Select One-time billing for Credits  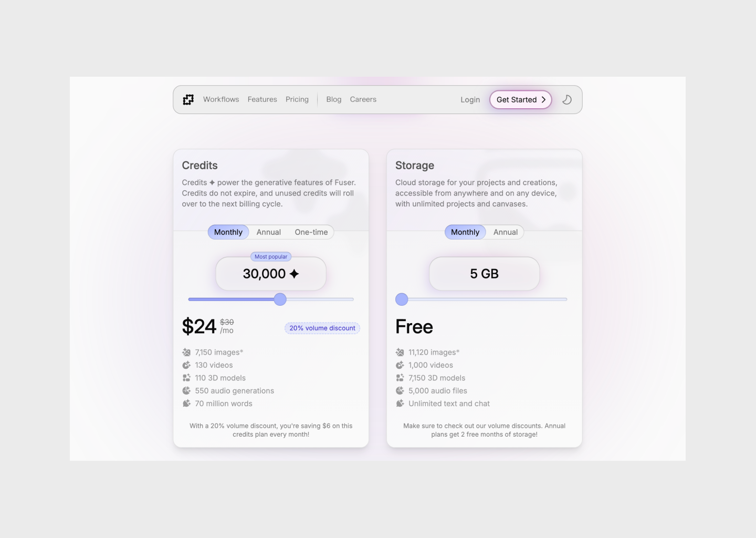[x=311, y=232]
